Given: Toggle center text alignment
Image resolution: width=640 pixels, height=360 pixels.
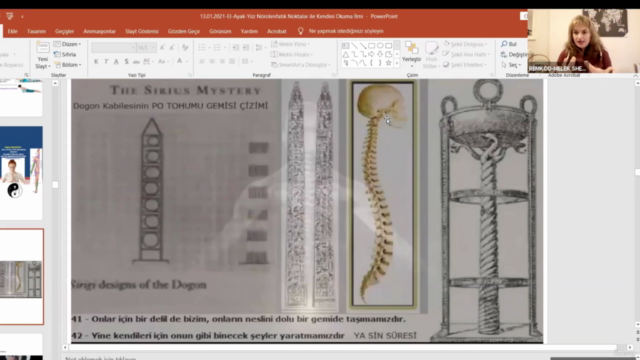Looking at the screenshot, I should click(212, 62).
